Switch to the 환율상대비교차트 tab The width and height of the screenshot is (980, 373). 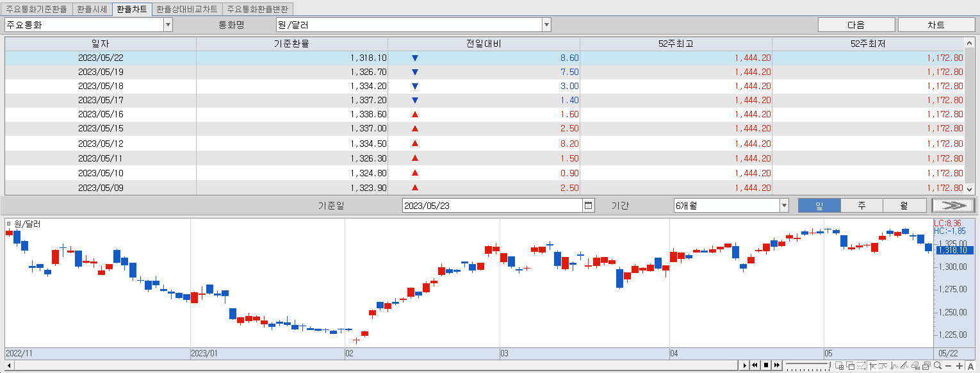pyautogui.click(x=187, y=9)
